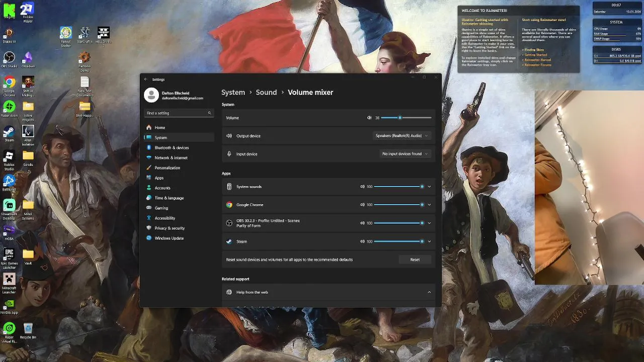Screen dimensions: 644x362
Task: Select the StarCraft II desktop icon
Action: click(x=85, y=35)
